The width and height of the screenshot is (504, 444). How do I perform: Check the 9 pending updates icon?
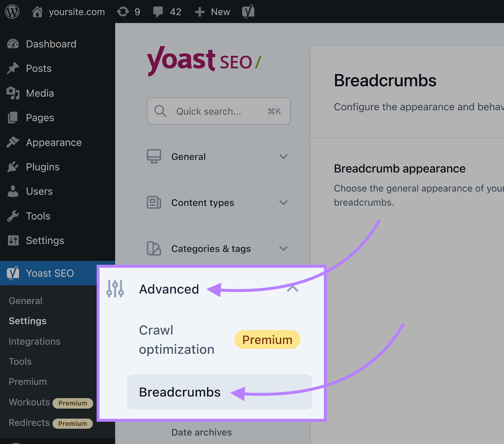pyautogui.click(x=123, y=12)
